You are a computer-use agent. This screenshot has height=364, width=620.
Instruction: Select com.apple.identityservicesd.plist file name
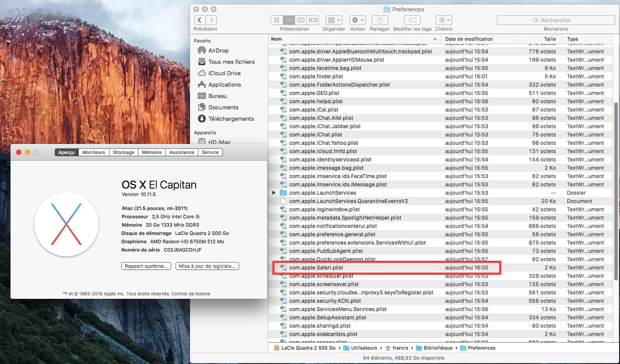(330, 160)
